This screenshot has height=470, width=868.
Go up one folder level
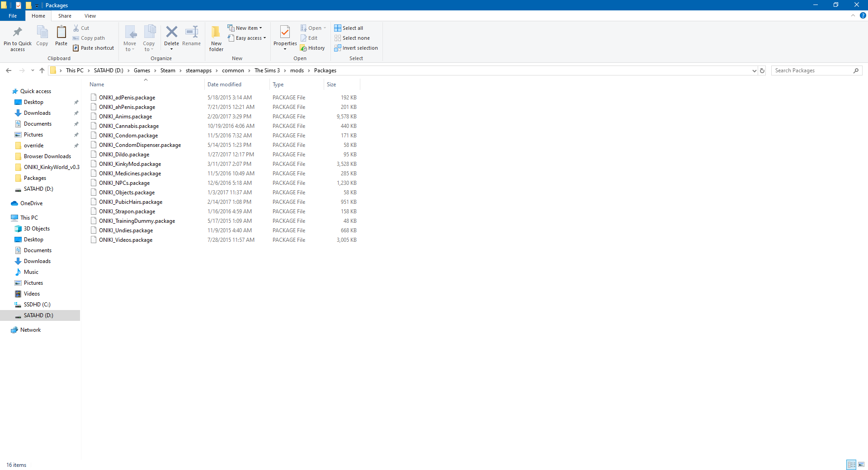(x=42, y=70)
